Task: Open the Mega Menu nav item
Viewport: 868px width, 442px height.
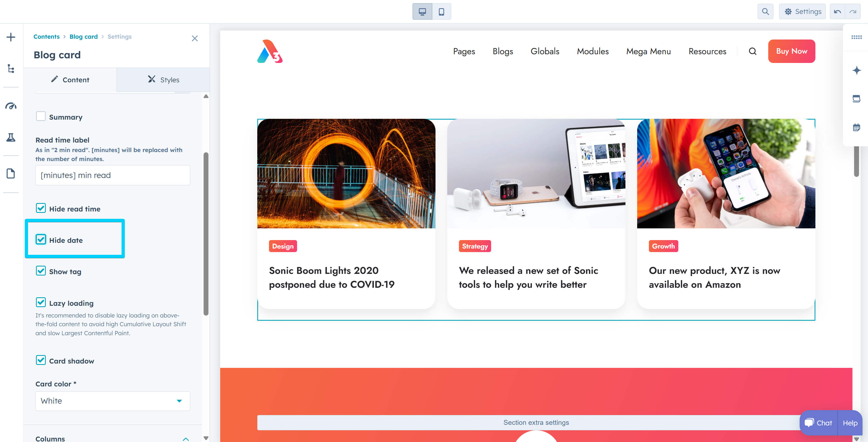Action: (x=648, y=51)
